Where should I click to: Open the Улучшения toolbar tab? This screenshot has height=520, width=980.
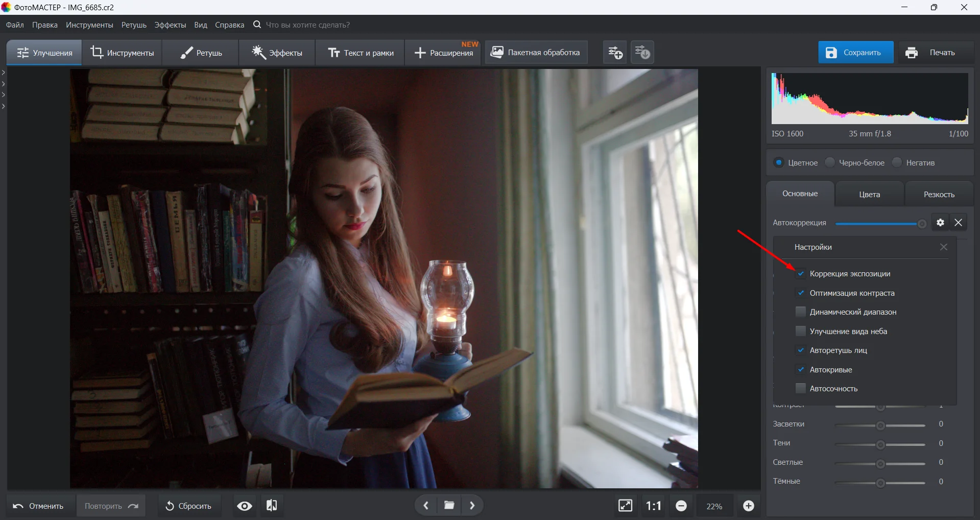click(44, 53)
